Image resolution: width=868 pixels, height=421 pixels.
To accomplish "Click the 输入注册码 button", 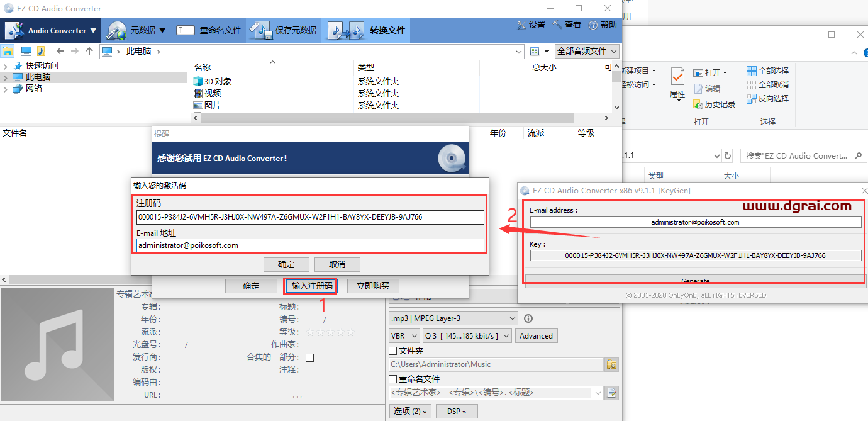I will pos(311,286).
